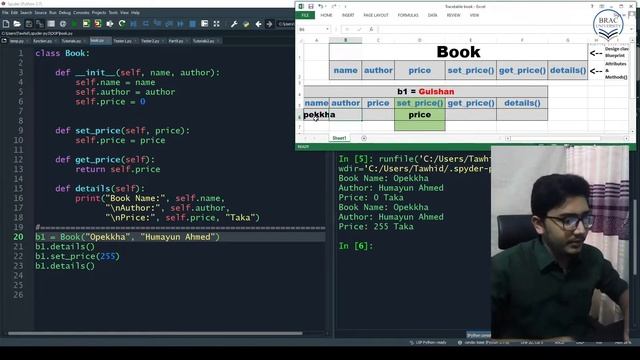Click the 'In [6]:' console prompt
The image size is (640, 360).
pos(356,246)
